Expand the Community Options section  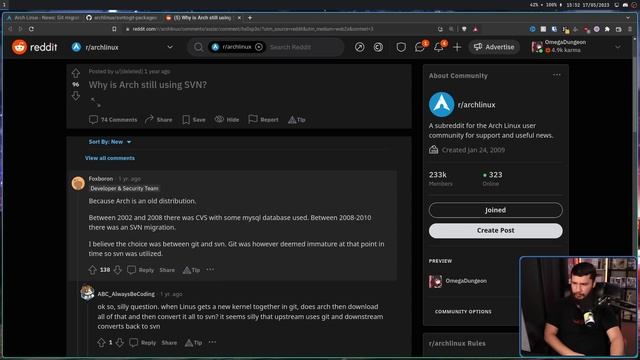click(463, 311)
